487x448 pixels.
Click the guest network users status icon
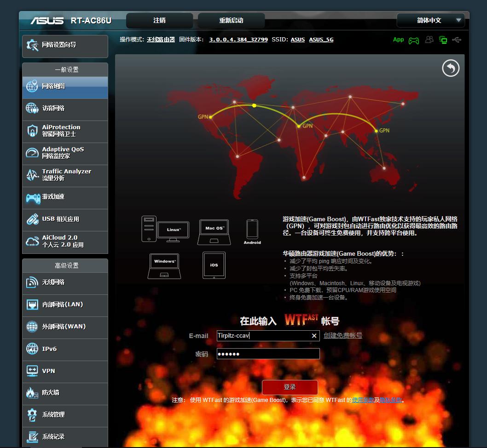point(429,40)
